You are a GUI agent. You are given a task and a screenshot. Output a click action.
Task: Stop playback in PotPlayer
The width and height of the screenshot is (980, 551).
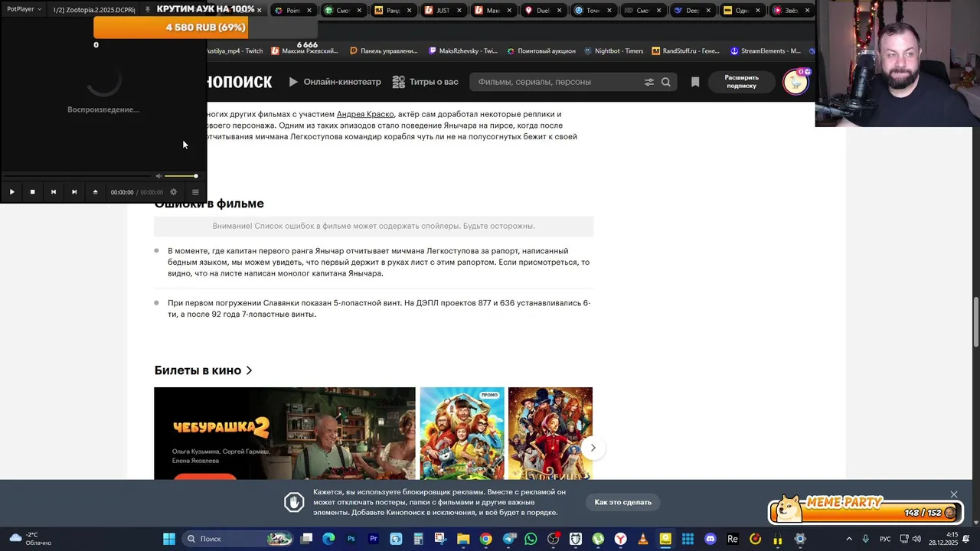(x=32, y=192)
